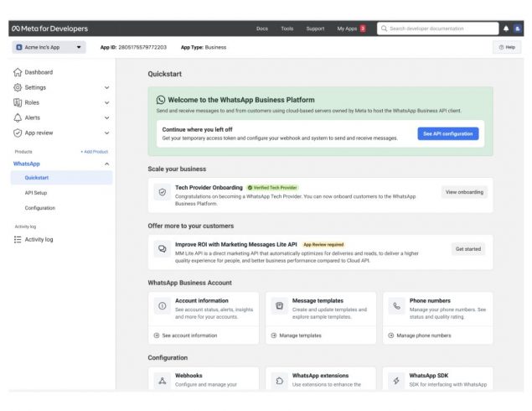This screenshot has width=532, height=411.
Task: Click the Phone numbers handset icon
Action: (x=396, y=305)
